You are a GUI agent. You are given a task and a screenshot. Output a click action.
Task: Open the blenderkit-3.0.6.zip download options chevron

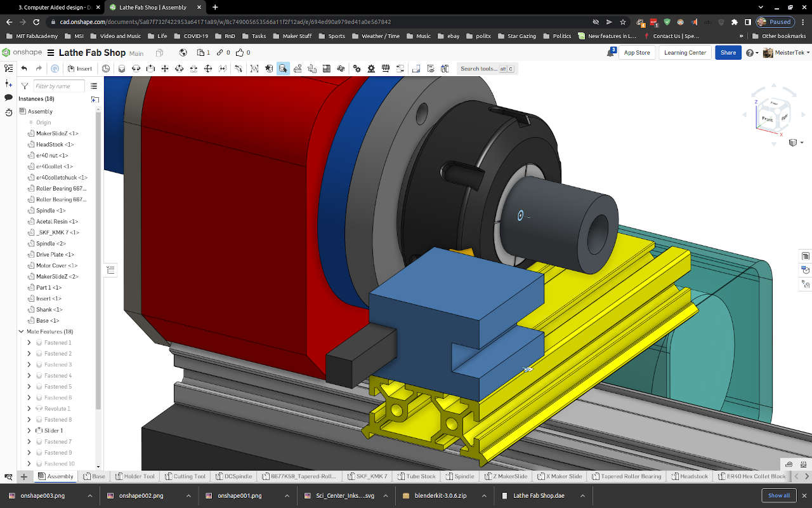click(x=483, y=495)
